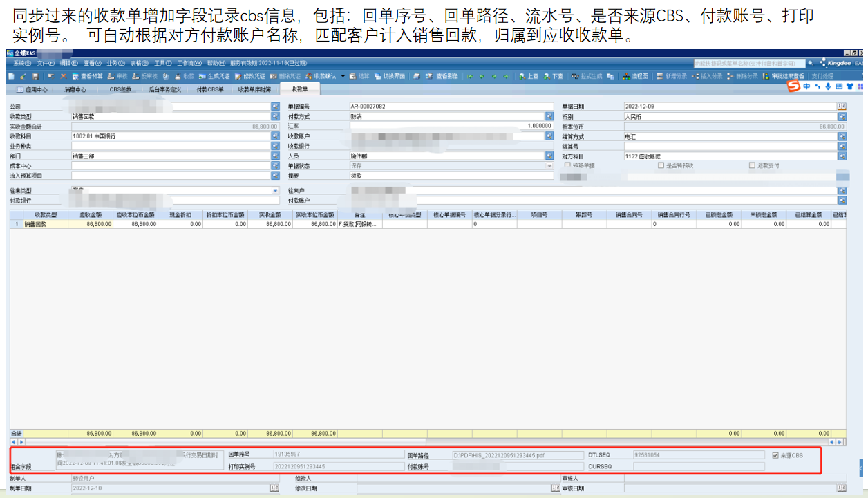Click table cell 销售回款 in row 1

pos(46,224)
